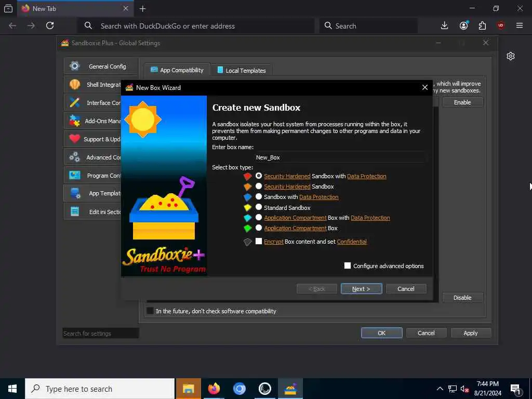532x399 pixels.
Task: Open the Firefox application menu
Action: pyautogui.click(x=520, y=25)
